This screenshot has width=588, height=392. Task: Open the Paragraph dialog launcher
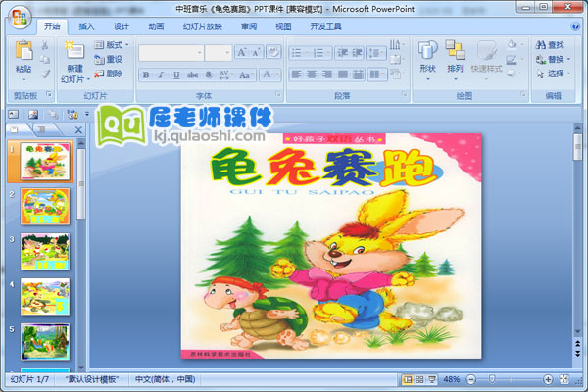tap(404, 94)
